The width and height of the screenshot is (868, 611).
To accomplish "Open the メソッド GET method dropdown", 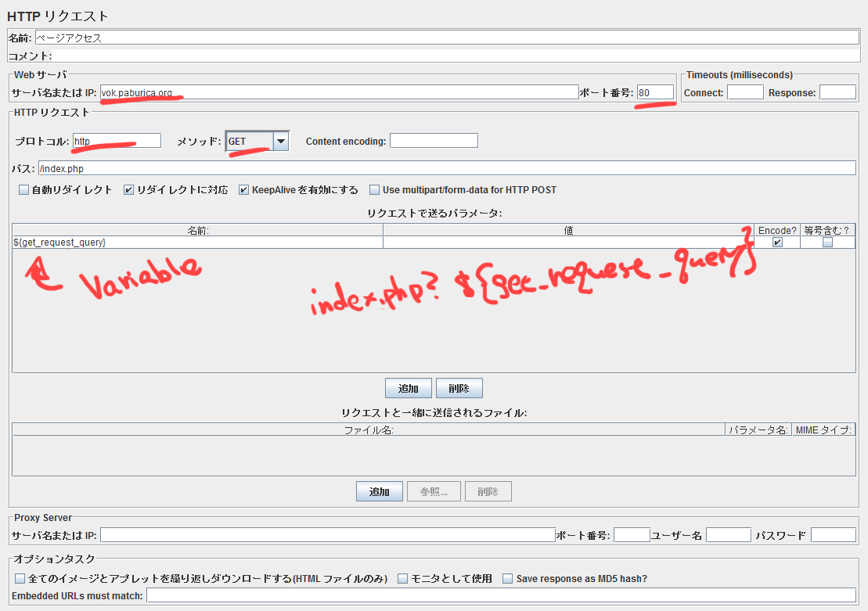I will pyautogui.click(x=281, y=141).
